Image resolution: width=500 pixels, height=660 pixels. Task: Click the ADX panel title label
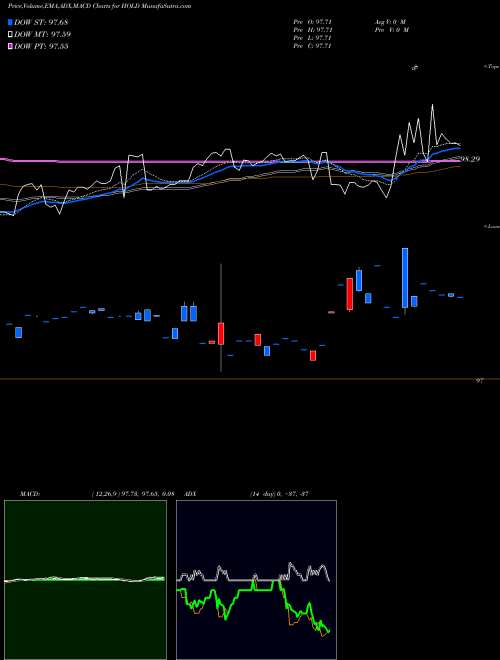[x=191, y=494]
